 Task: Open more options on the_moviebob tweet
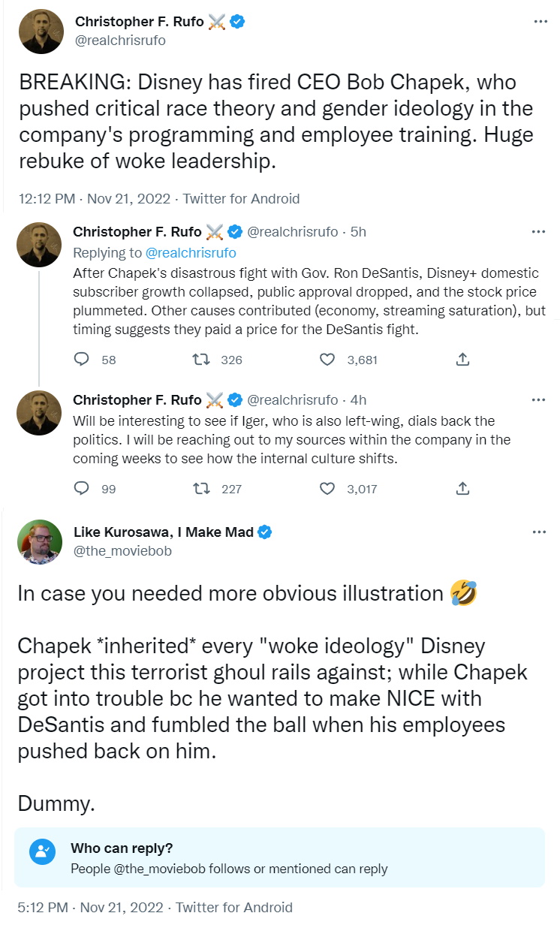[538, 532]
